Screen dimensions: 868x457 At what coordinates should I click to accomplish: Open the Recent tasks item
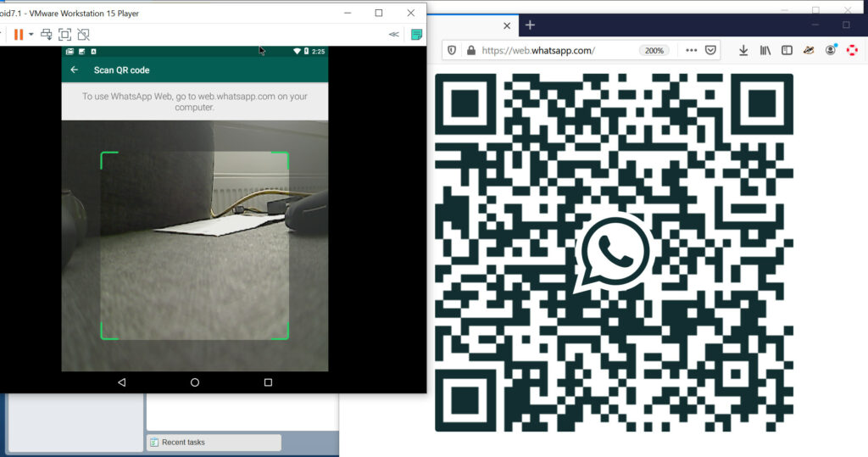[214, 443]
